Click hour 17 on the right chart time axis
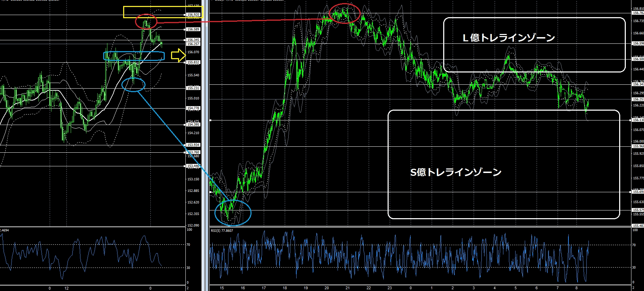Viewport: 644px width, 291px height. pyautogui.click(x=264, y=288)
